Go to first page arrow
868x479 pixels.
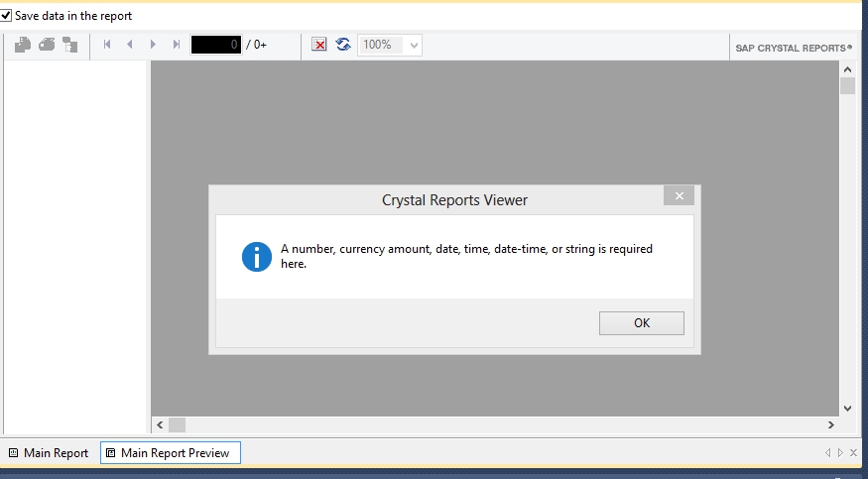coord(107,45)
